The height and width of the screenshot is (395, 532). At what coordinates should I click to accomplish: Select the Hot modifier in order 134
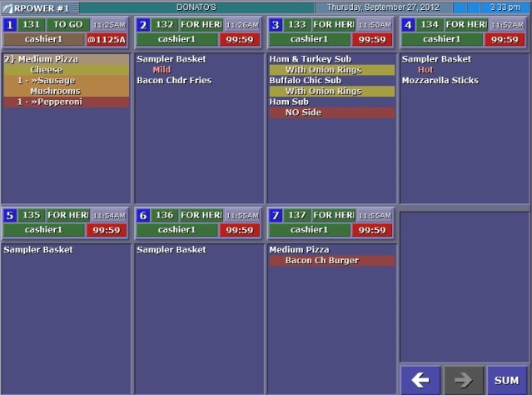click(425, 70)
